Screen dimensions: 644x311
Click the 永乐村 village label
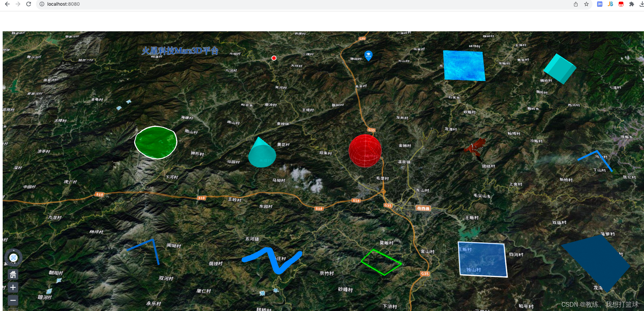click(154, 303)
